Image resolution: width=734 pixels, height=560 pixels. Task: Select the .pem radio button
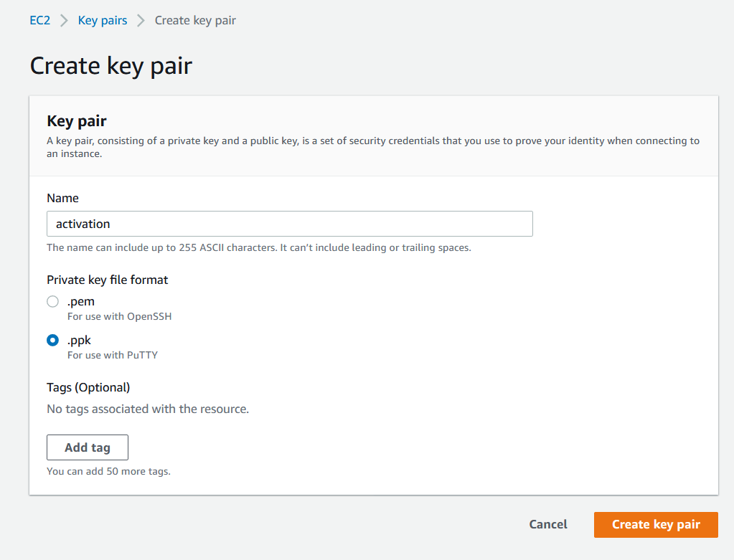[53, 301]
